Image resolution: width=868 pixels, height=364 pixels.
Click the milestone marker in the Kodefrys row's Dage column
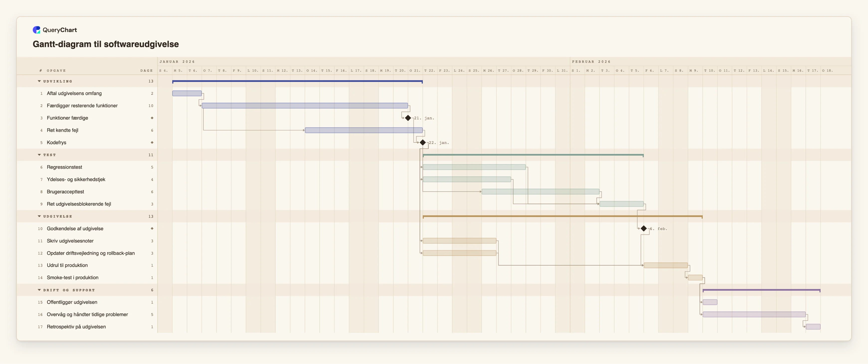[x=152, y=143]
